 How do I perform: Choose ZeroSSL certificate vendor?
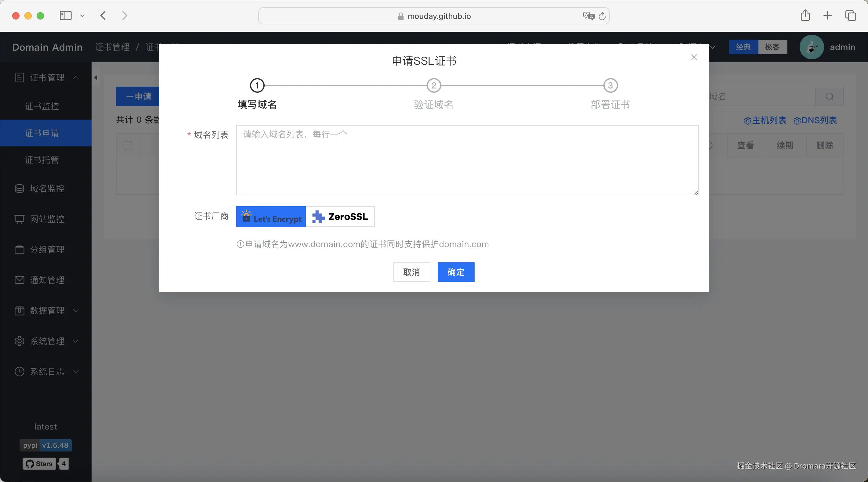340,217
